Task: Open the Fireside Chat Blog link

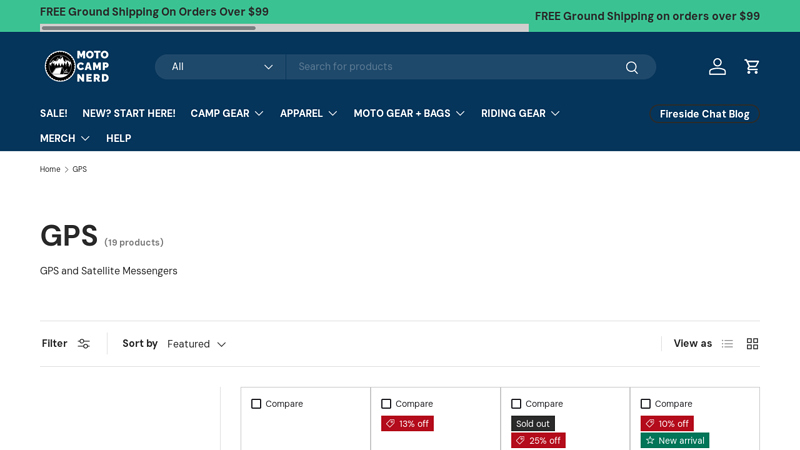Action: [704, 114]
